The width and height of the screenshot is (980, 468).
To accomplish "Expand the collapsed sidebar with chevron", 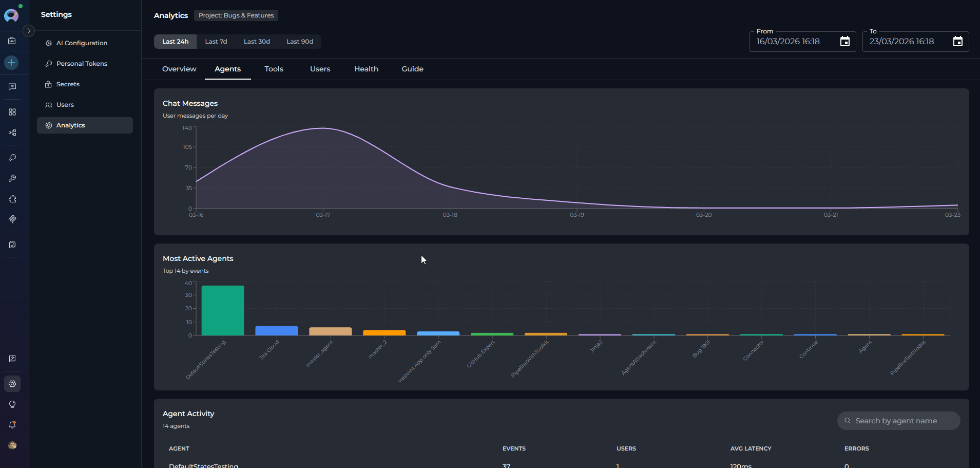I will point(29,31).
